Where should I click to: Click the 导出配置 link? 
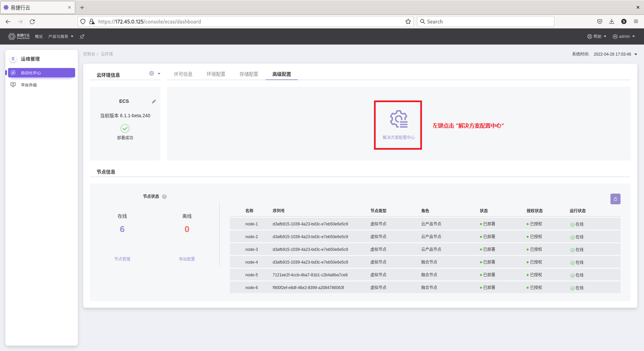pyautogui.click(x=187, y=259)
